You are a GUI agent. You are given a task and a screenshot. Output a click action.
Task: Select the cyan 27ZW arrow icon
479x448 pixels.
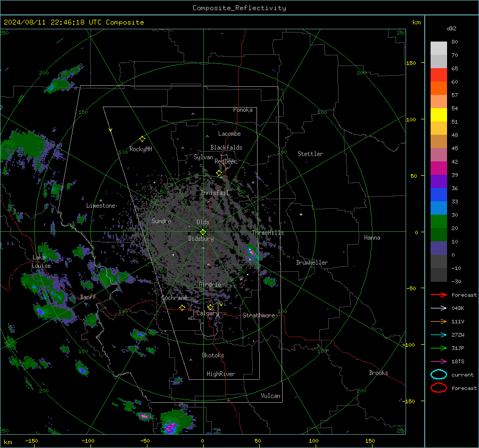(439, 335)
